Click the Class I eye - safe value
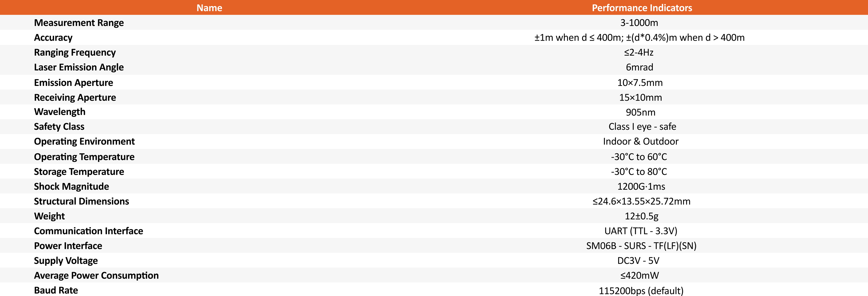868x296 pixels. [642, 126]
